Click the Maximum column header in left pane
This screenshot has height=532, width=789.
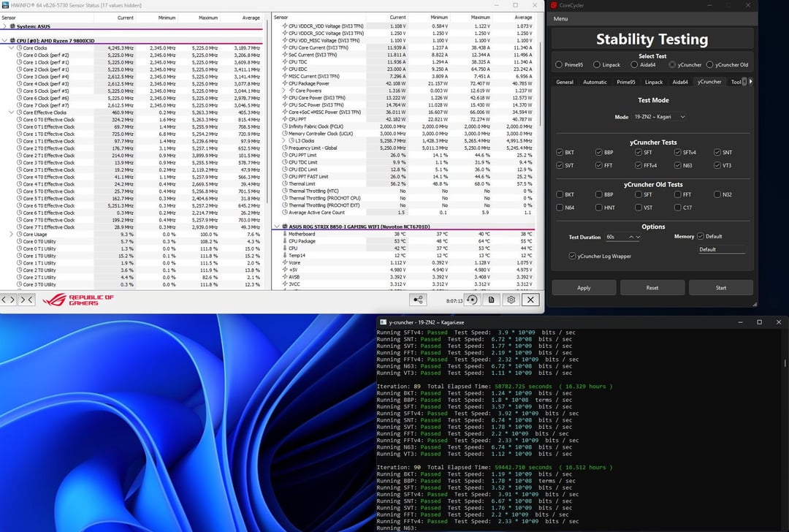(208, 18)
